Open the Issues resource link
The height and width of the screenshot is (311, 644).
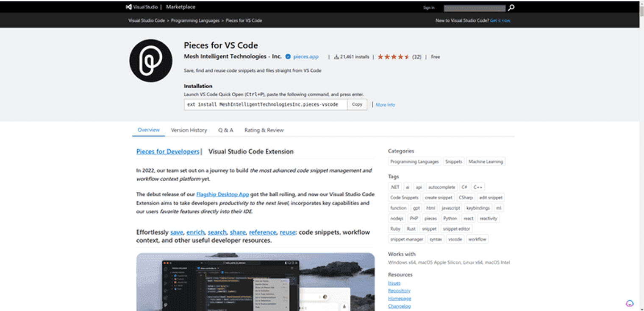pos(394,283)
